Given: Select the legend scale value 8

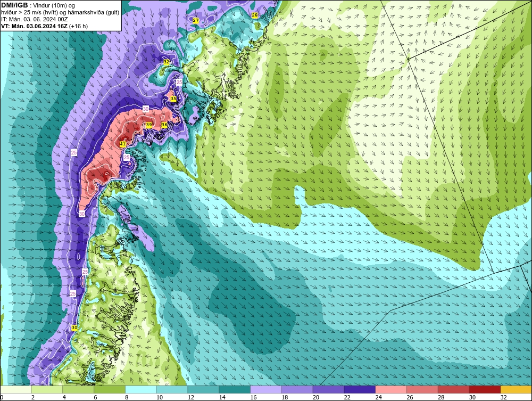Looking at the screenshot, I should click(x=127, y=397).
